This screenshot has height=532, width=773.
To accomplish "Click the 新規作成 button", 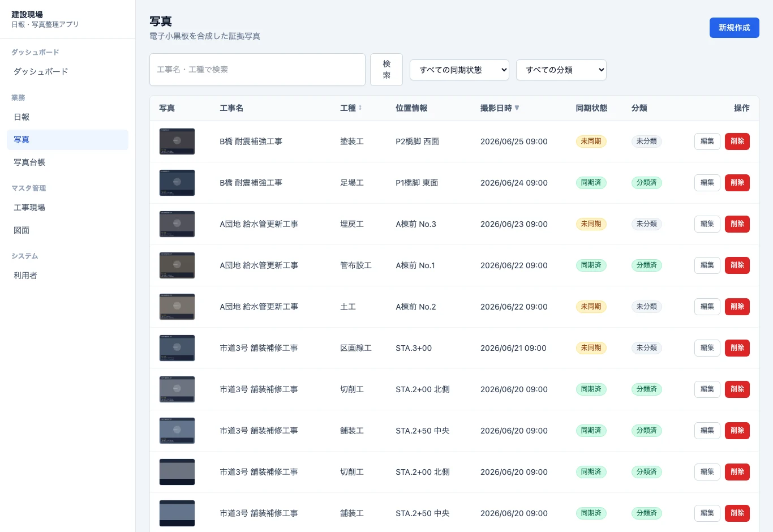I will coord(735,28).
